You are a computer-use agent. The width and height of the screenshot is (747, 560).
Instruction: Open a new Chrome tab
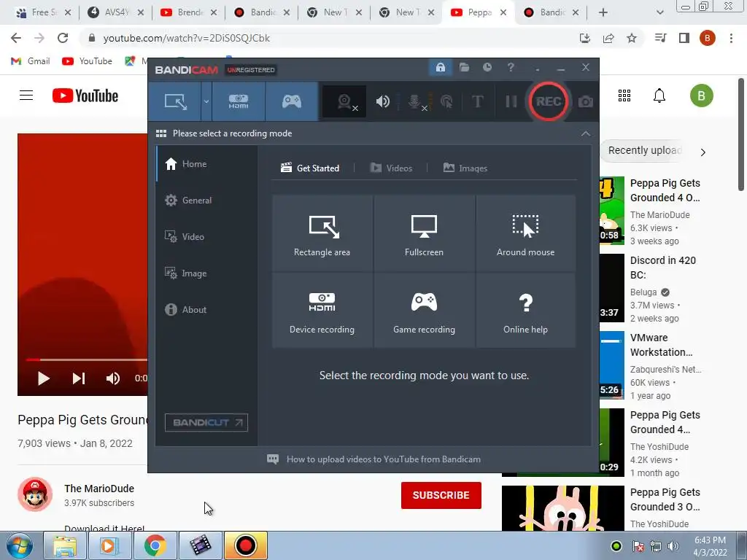pos(603,13)
